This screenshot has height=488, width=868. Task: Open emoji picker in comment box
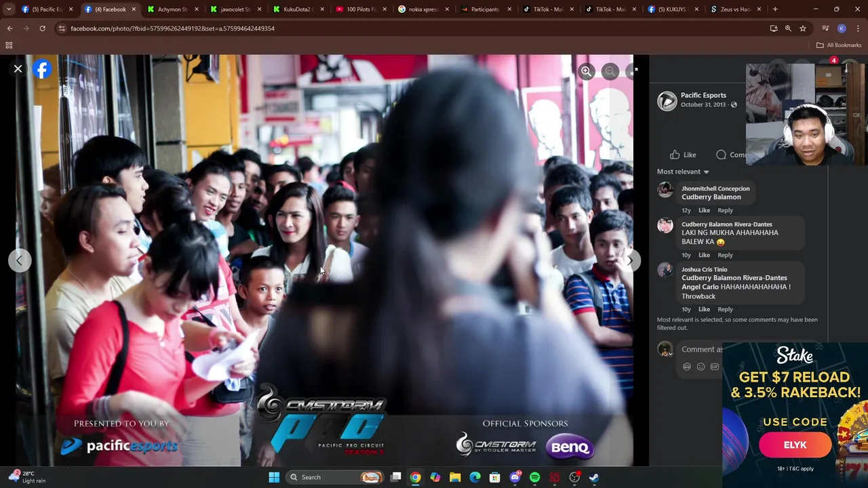(x=701, y=367)
